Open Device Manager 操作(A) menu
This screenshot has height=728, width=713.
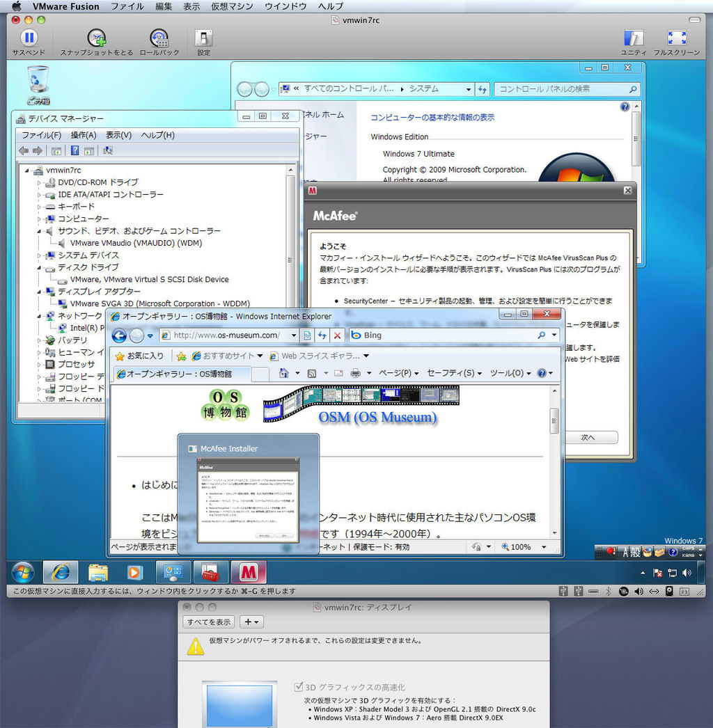[83, 135]
